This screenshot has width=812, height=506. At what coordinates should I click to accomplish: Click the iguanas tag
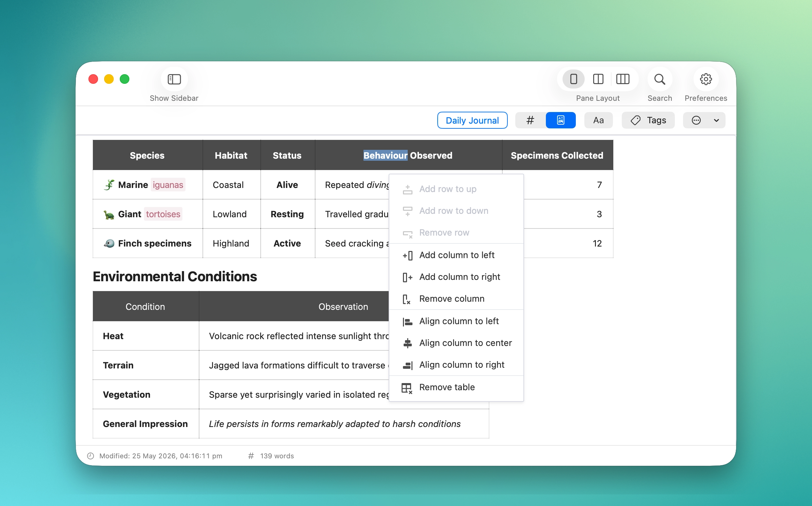[168, 185]
